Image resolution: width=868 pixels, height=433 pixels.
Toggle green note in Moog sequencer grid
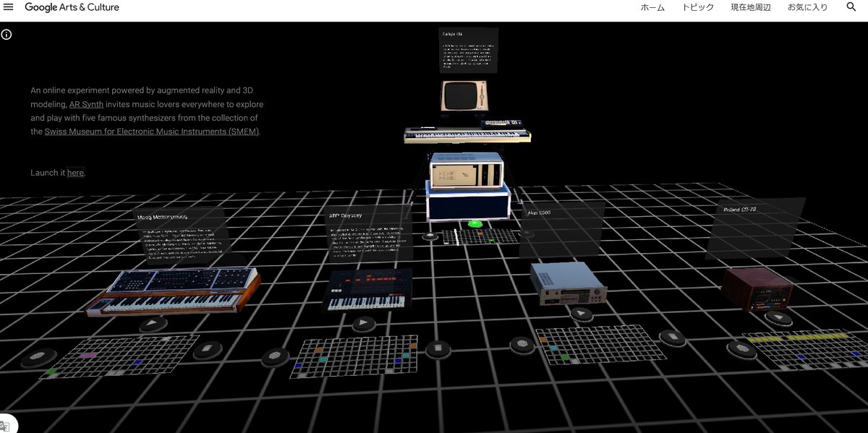point(51,372)
